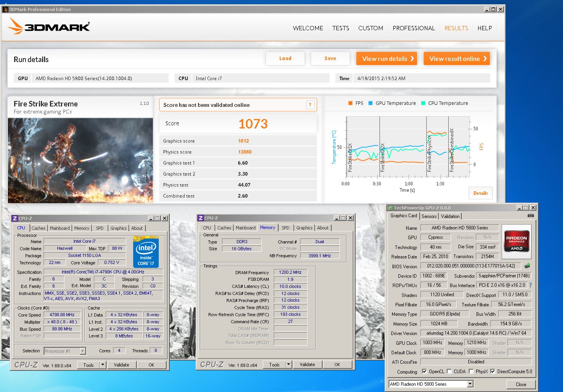Open the Tools dropdown arrow in CPU-Z CPU window
Viewport: 563px width, 392px height.
(x=103, y=365)
